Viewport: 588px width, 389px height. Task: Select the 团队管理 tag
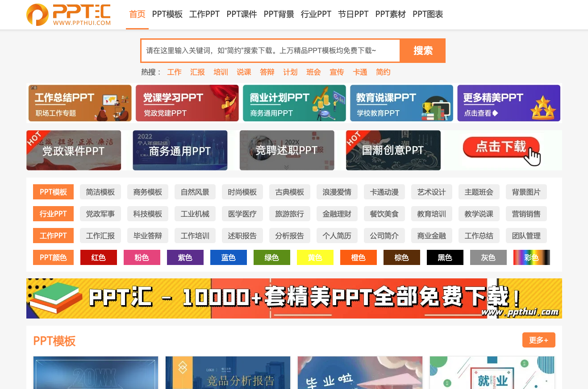526,236
